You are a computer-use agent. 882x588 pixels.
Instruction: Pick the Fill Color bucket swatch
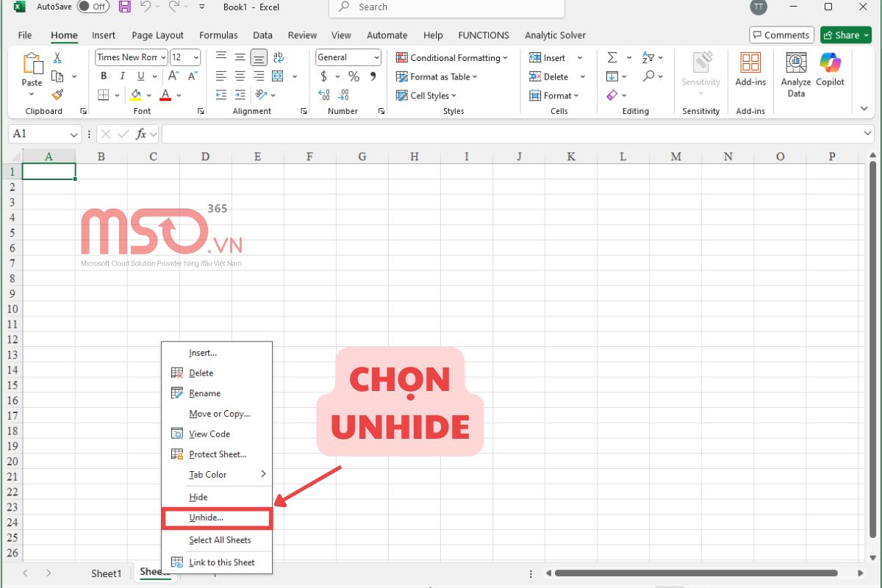135,95
